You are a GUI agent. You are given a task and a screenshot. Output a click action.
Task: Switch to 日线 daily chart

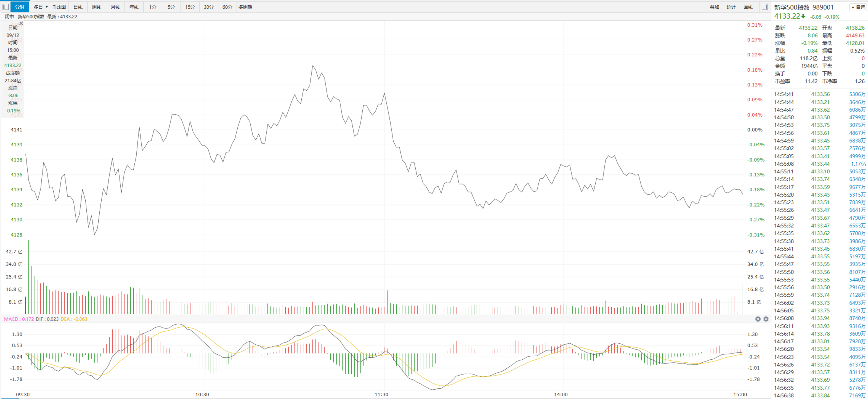[78, 7]
